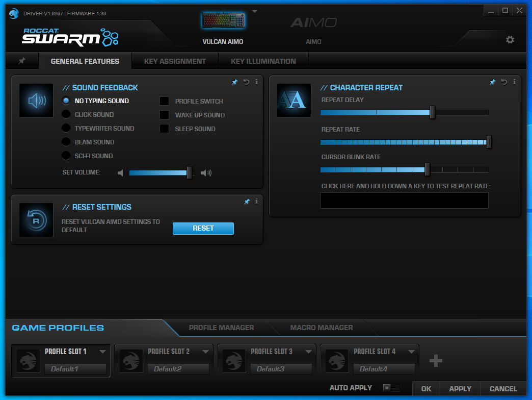This screenshot has width=532, height=400.
Task: Undo changes in Character Repeat panel
Action: click(x=504, y=82)
